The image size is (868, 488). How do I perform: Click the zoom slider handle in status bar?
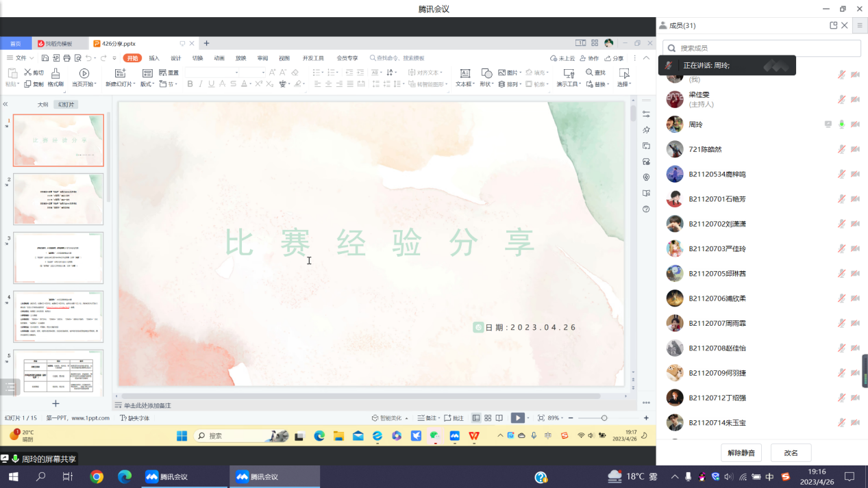604,418
